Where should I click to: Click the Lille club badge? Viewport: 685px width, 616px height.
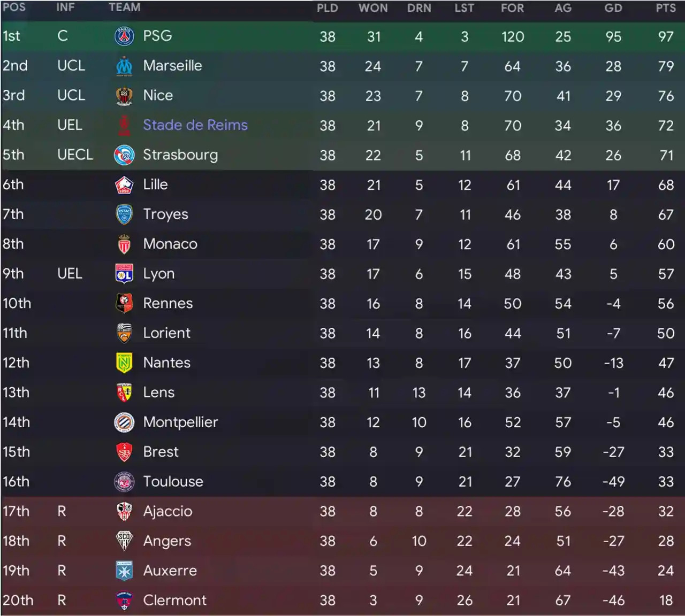click(124, 185)
